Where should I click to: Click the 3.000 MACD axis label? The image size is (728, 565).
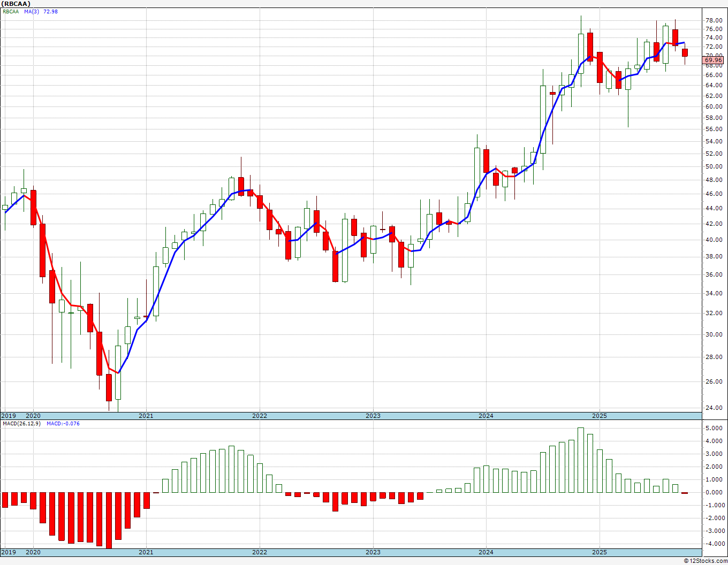(x=714, y=454)
